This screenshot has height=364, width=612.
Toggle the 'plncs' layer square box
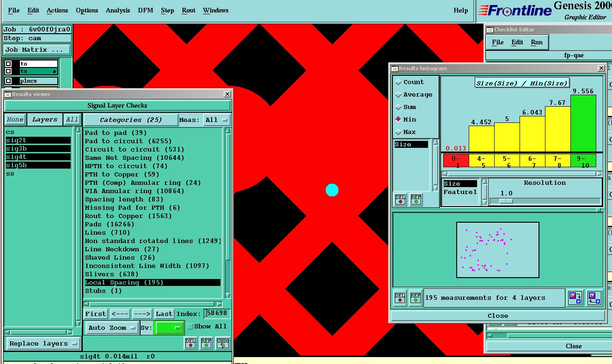(x=8, y=81)
